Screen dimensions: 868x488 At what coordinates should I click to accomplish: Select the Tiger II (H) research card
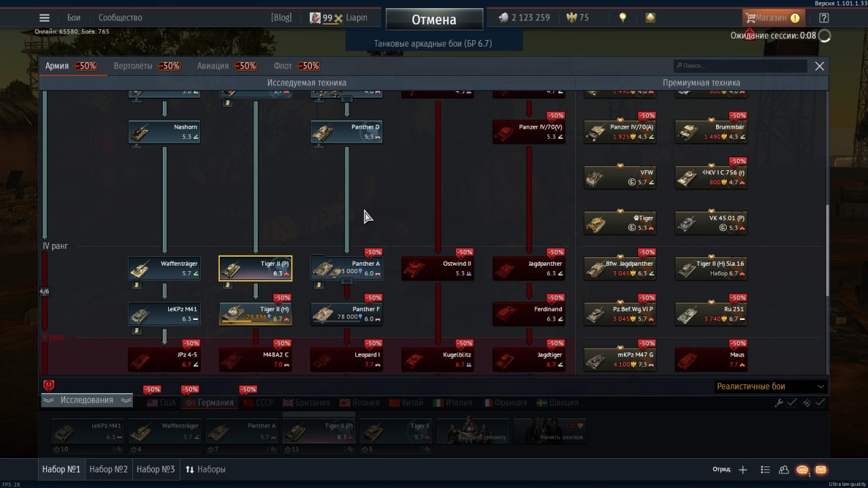pyautogui.click(x=256, y=314)
